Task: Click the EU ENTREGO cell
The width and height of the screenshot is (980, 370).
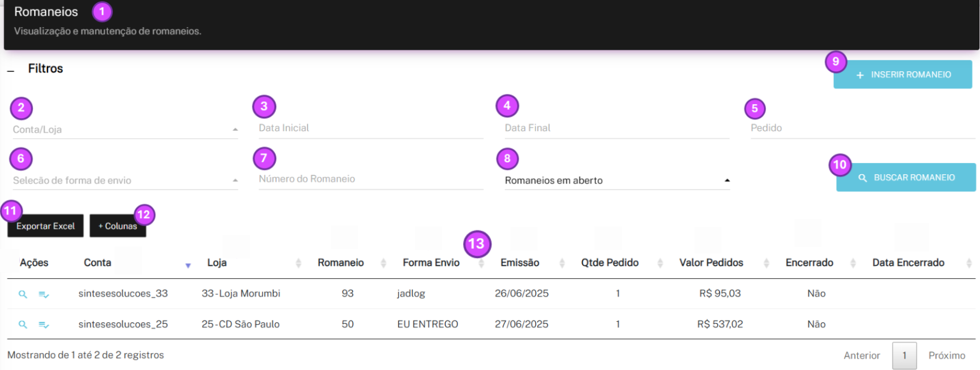Action: pyautogui.click(x=427, y=324)
